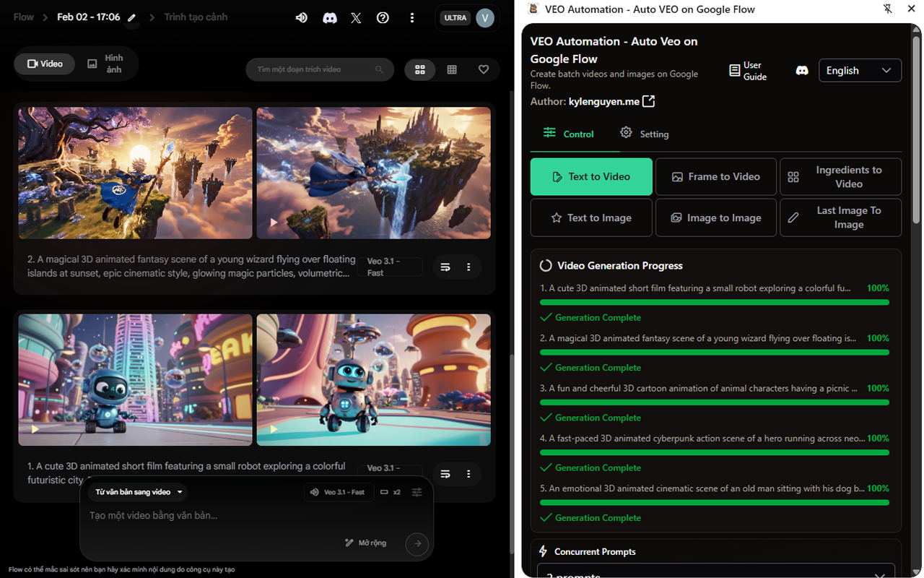Reuse the wizard prompt via its reuse icon
924x578 pixels.
tap(445, 267)
